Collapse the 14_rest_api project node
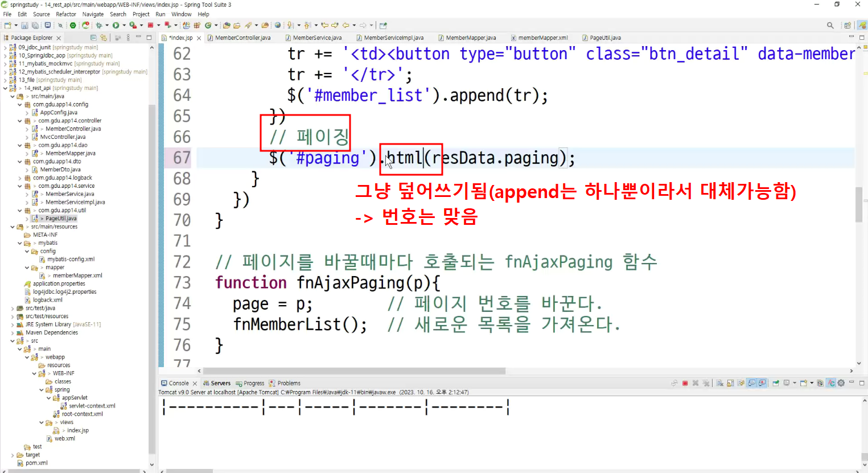The width and height of the screenshot is (868, 473). (5, 88)
